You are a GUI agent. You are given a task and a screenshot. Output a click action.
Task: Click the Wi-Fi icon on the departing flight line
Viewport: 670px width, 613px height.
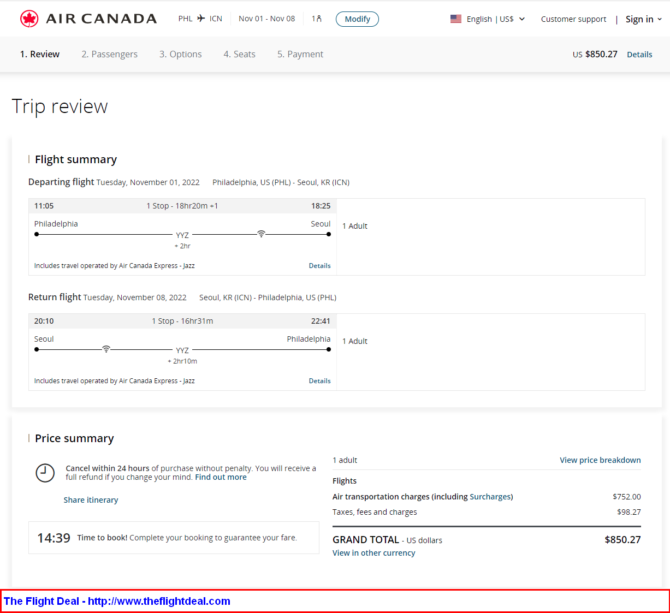261,233
